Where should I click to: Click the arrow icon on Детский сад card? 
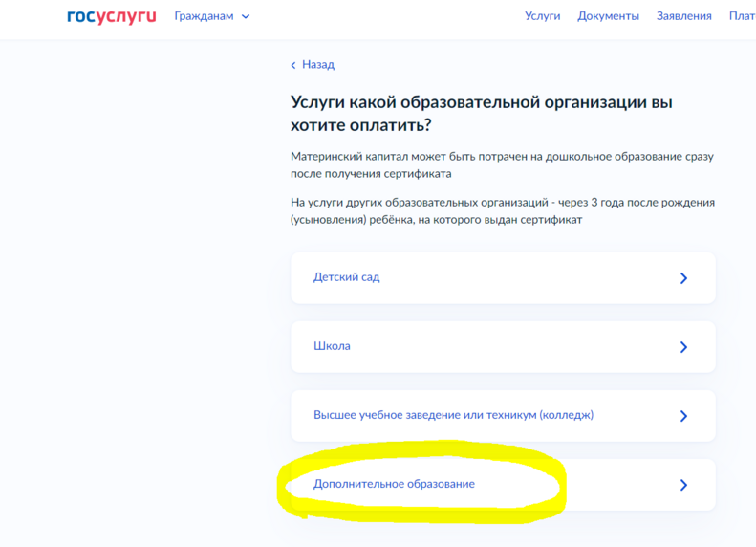[x=682, y=278]
